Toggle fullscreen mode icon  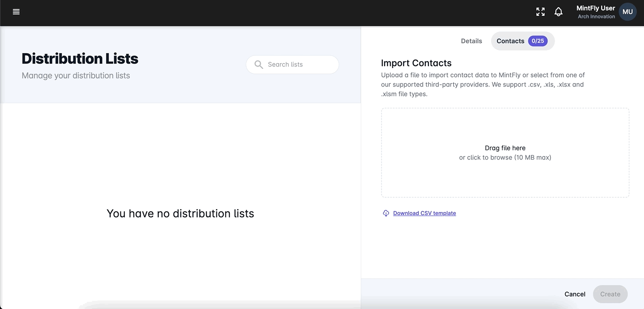(540, 12)
